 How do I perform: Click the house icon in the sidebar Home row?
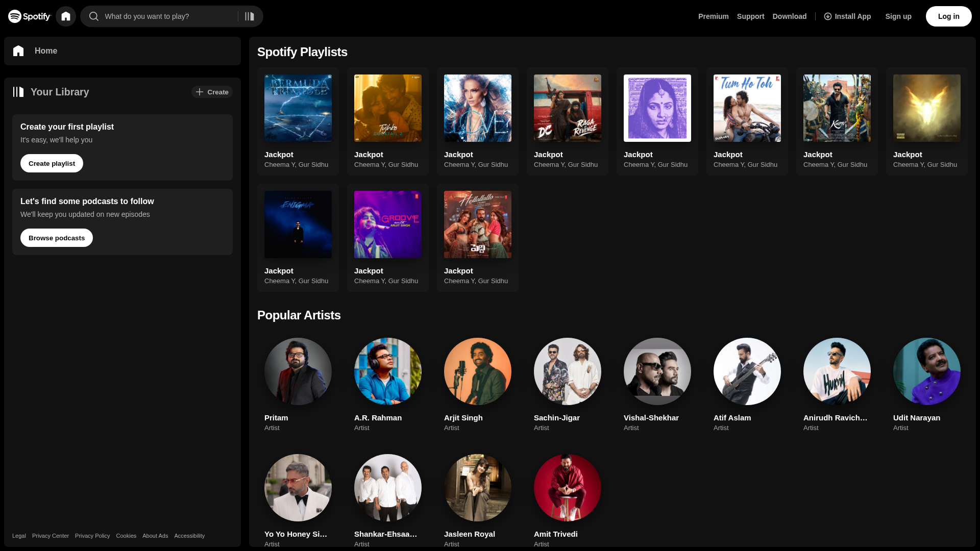18,51
